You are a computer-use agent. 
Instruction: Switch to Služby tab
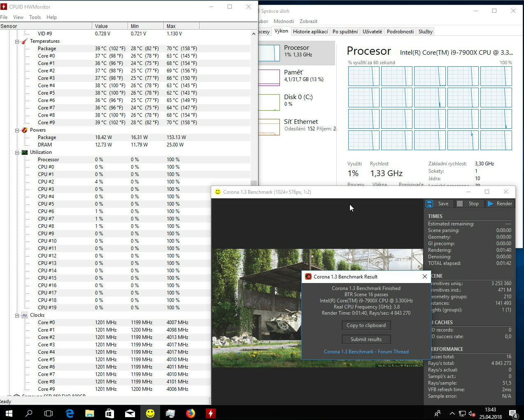pyautogui.click(x=425, y=32)
